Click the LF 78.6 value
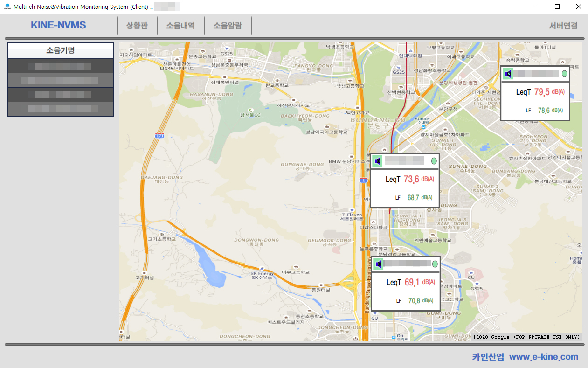Screen dimensions: 588x368 (544, 111)
